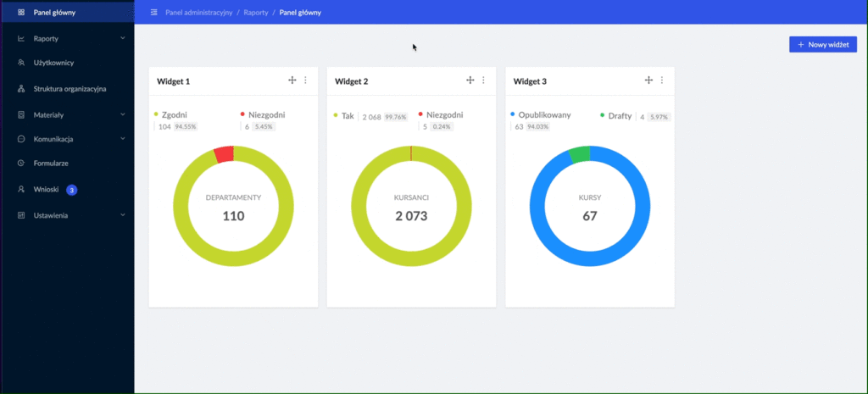The image size is (868, 394).
Task: Expand the Ustawienia sidebar section
Action: tap(122, 215)
